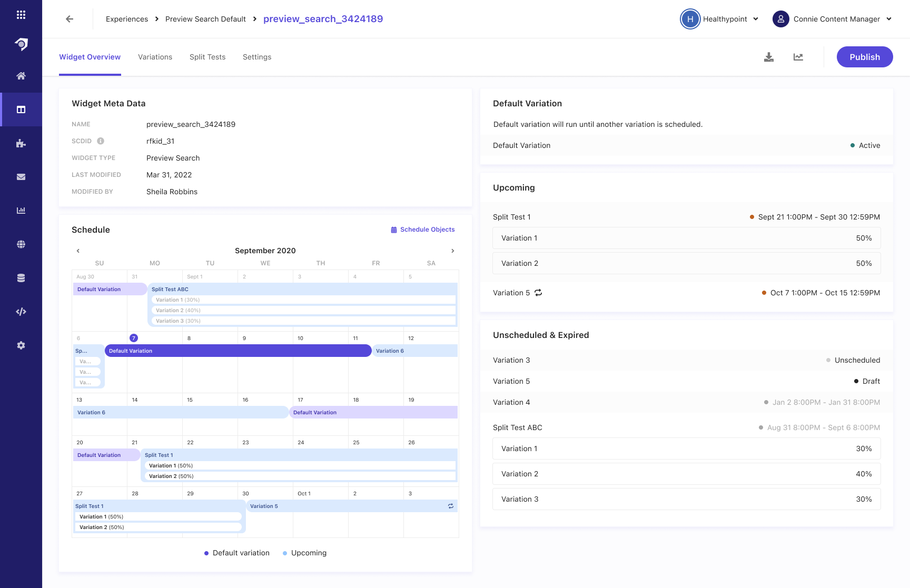Select Variation 2 50% row under Split Test 1
Viewport: 910px width, 588px height.
(x=687, y=263)
